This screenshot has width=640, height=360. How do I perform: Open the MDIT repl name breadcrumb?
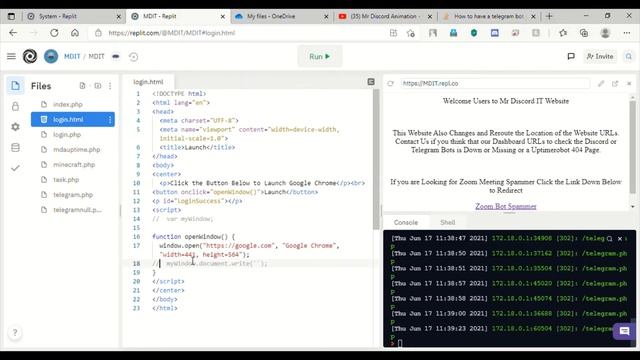click(x=96, y=56)
